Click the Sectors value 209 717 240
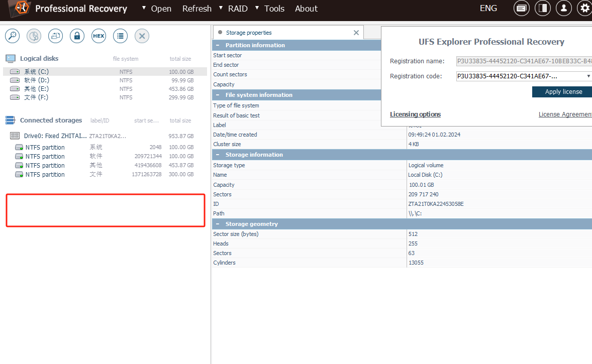This screenshot has height=364, width=592. [x=423, y=194]
